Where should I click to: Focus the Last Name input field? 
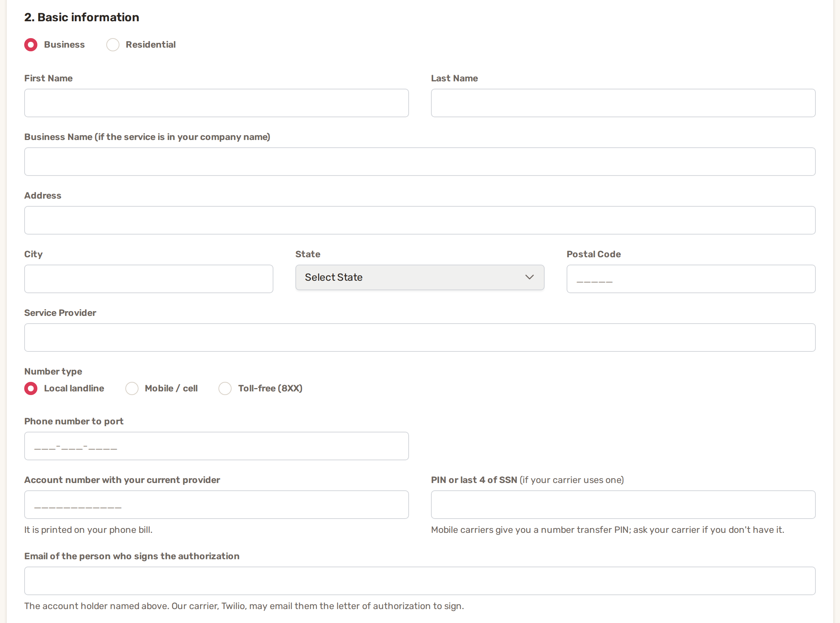[623, 103]
